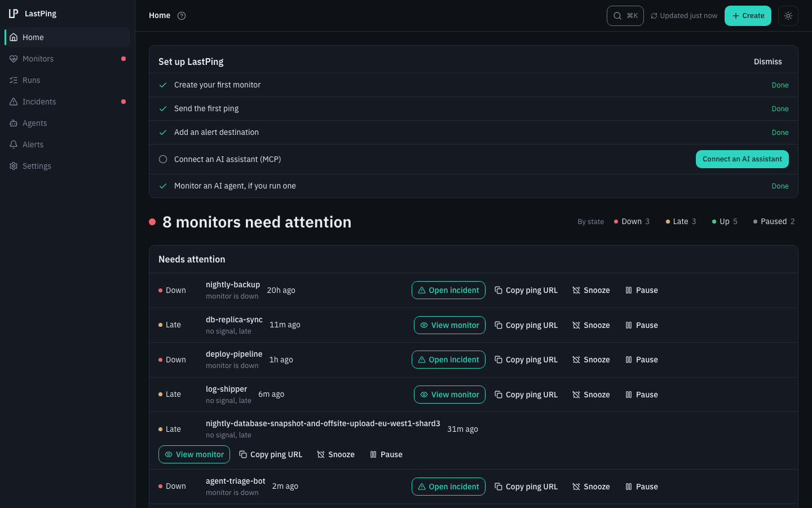Open incident for agent-triage-bot
This screenshot has height=508, width=812.
tap(448, 487)
